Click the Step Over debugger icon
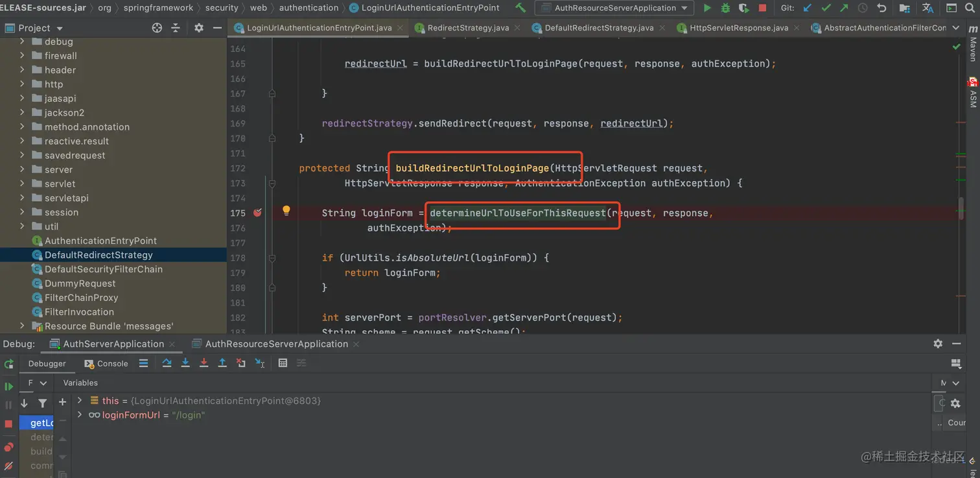 (x=167, y=363)
